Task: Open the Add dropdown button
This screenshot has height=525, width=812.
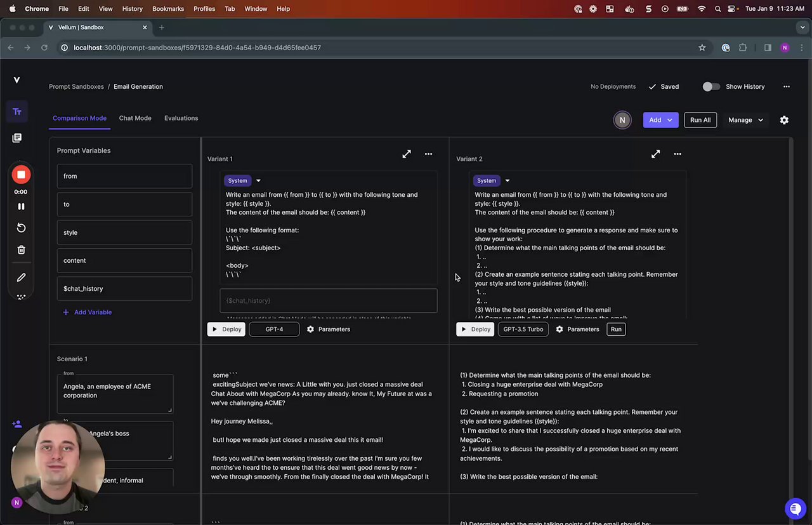Action: [660, 120]
